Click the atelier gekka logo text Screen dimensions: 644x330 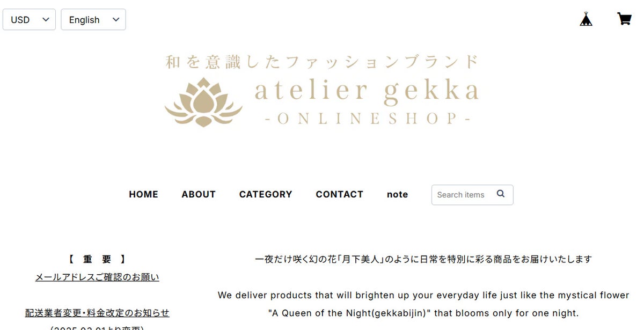(x=367, y=91)
